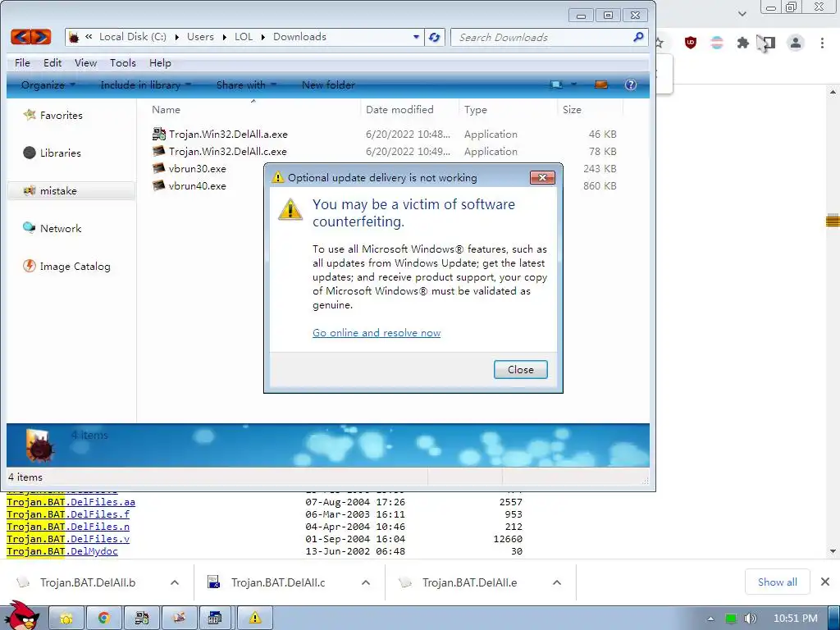Image resolution: width=840 pixels, height=630 pixels.
Task: Click the Users segment in the address bar
Action: click(200, 37)
